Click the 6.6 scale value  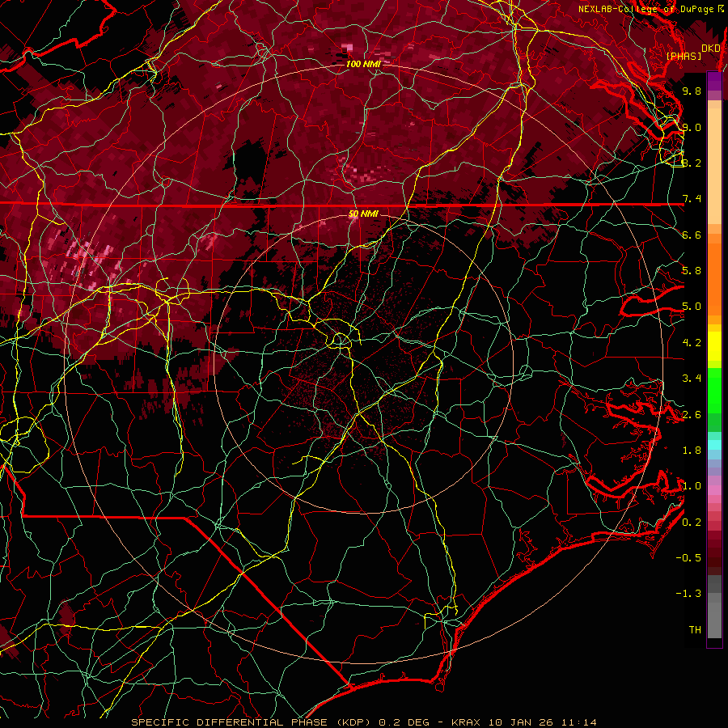click(x=692, y=235)
